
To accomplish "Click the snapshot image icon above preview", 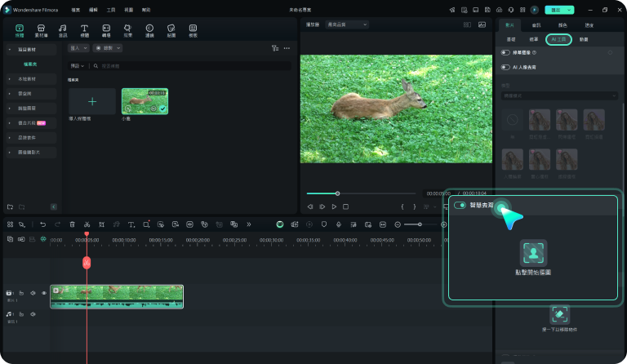I will pos(482,24).
